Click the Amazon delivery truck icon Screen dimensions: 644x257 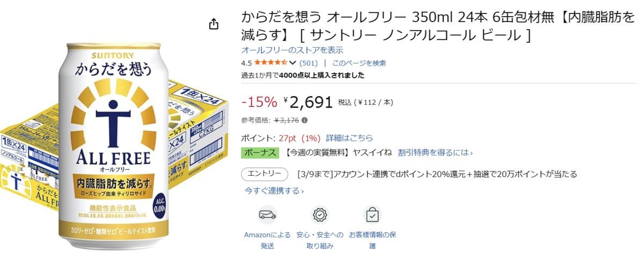(x=267, y=215)
